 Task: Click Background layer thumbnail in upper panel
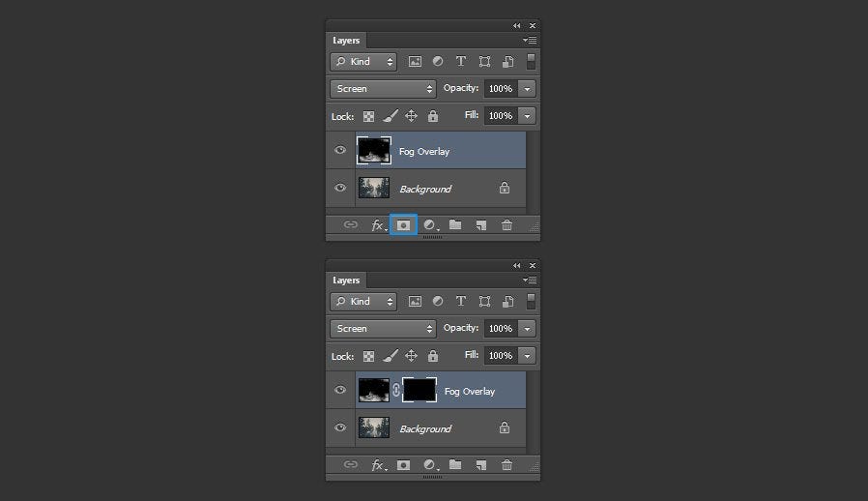pos(374,188)
